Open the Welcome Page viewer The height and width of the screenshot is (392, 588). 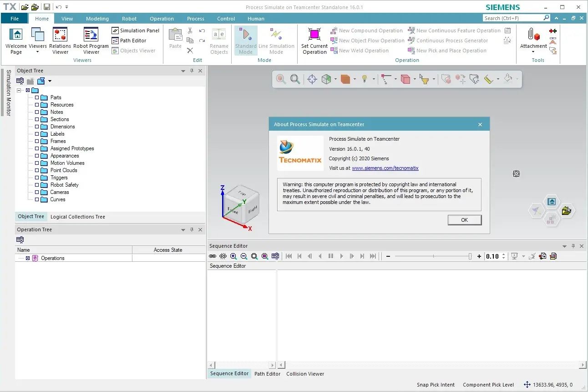pos(16,41)
